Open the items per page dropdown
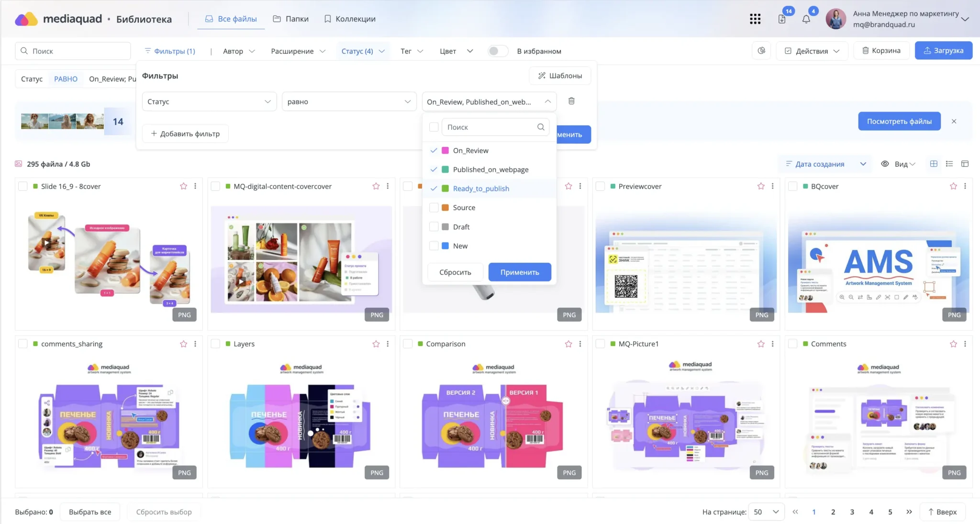980x524 pixels. tap(766, 512)
